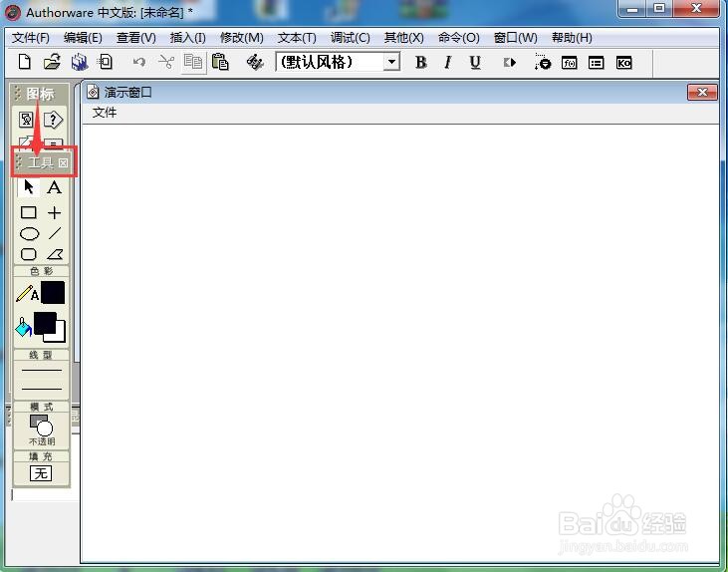This screenshot has width=728, height=572.
Task: Choose the lower line style
Action: point(42,389)
